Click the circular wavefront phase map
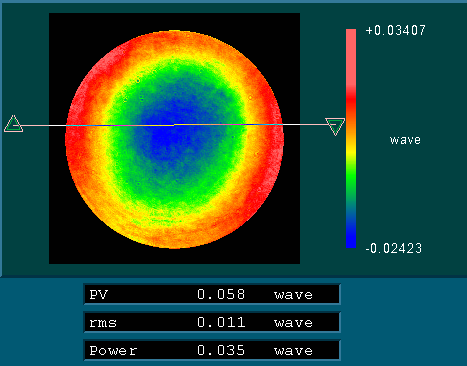This screenshot has height=366, width=467. [174, 140]
